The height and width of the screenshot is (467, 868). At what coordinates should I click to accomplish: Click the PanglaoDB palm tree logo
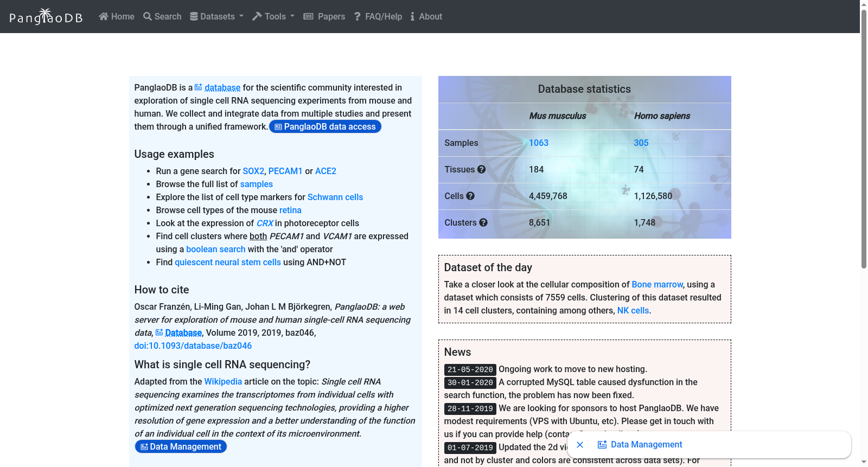click(x=46, y=17)
